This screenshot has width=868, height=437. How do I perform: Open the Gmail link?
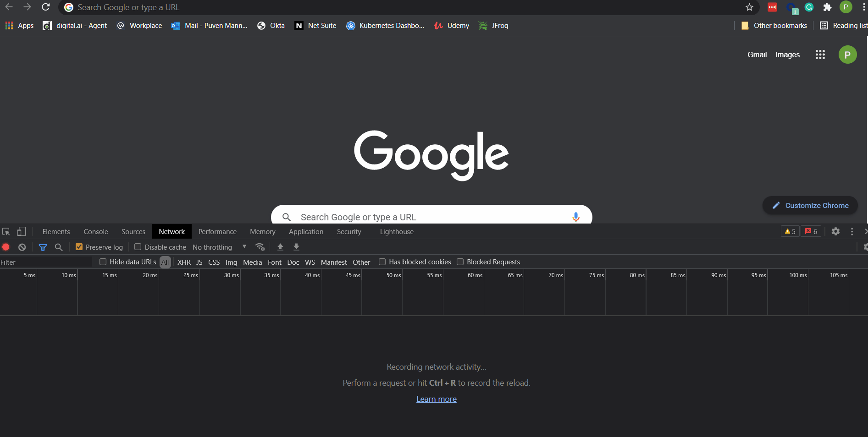[757, 55]
